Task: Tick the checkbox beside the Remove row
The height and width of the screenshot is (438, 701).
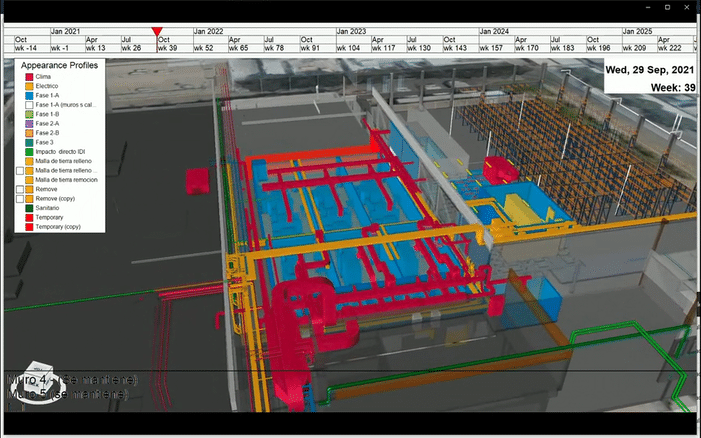Action: click(20, 189)
